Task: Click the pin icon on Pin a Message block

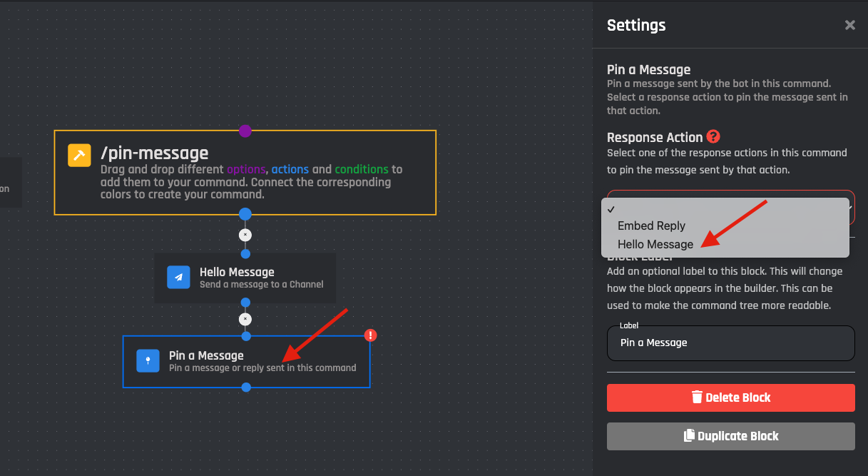Action: [x=148, y=361]
